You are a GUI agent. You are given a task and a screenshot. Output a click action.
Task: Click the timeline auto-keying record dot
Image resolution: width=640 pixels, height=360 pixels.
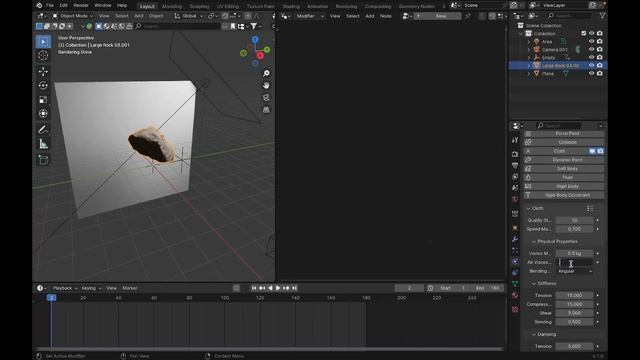point(236,288)
